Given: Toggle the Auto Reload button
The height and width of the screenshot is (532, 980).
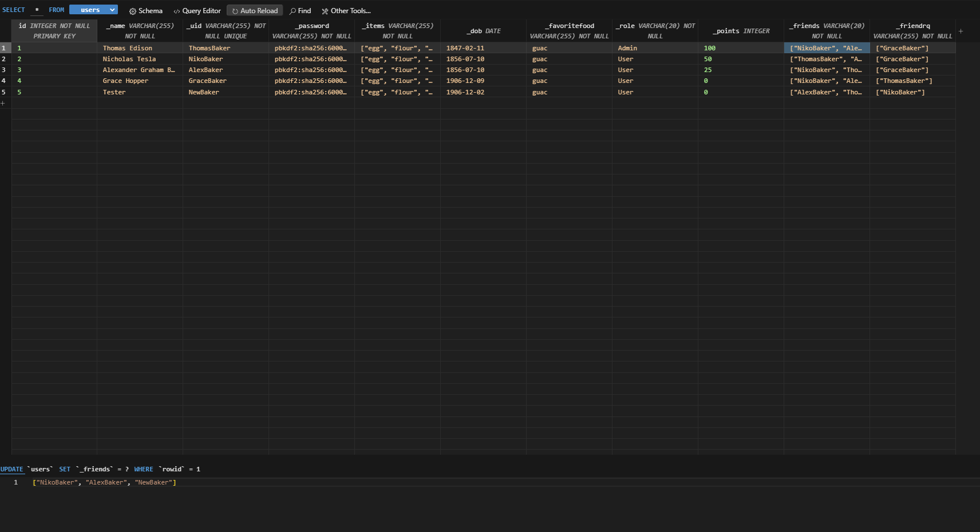Looking at the screenshot, I should (255, 11).
